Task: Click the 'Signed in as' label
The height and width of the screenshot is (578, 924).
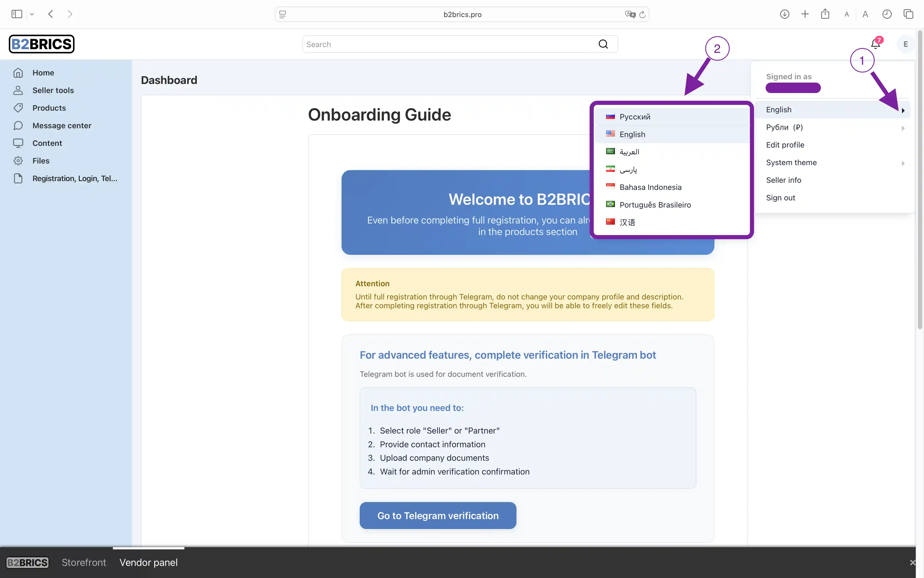Action: coord(789,77)
